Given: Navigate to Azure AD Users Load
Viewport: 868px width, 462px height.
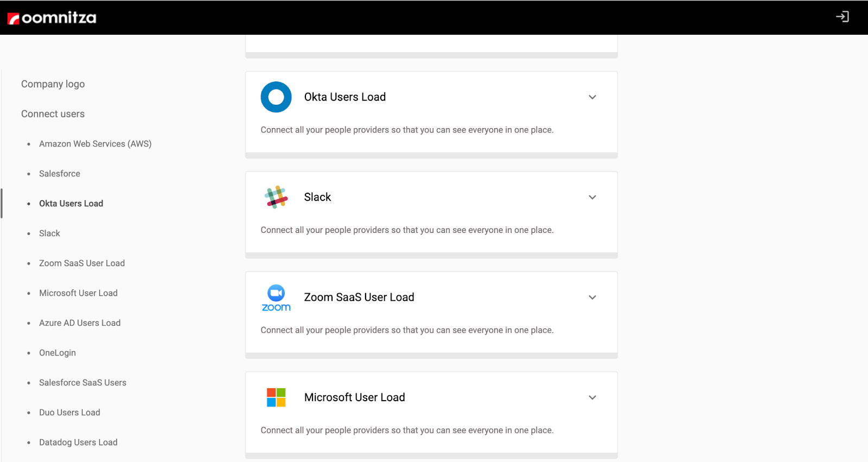Looking at the screenshot, I should [x=80, y=323].
